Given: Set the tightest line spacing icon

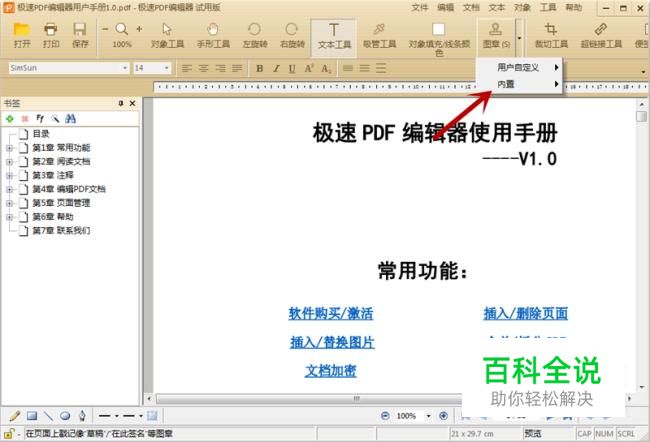Looking at the screenshot, I should pos(348,68).
